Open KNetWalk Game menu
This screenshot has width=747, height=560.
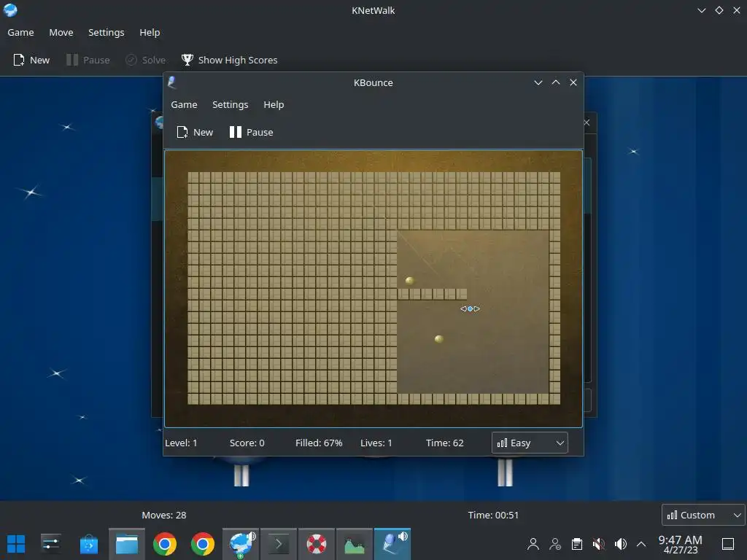[x=20, y=32]
